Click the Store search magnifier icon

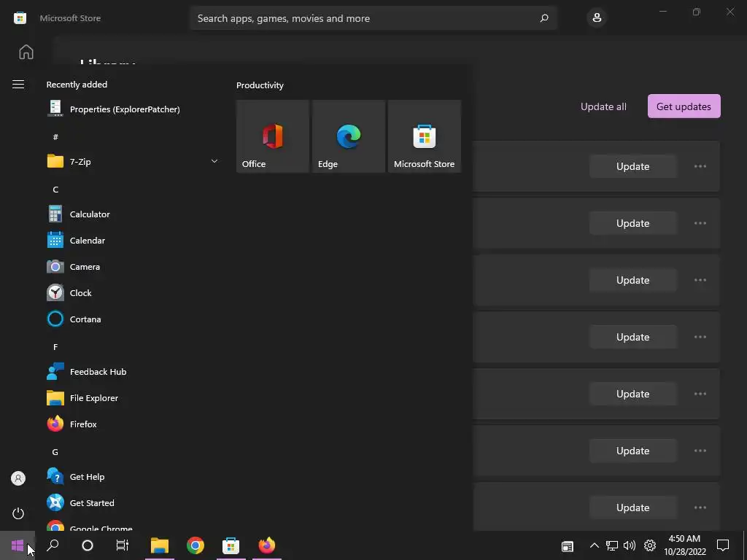544,18
